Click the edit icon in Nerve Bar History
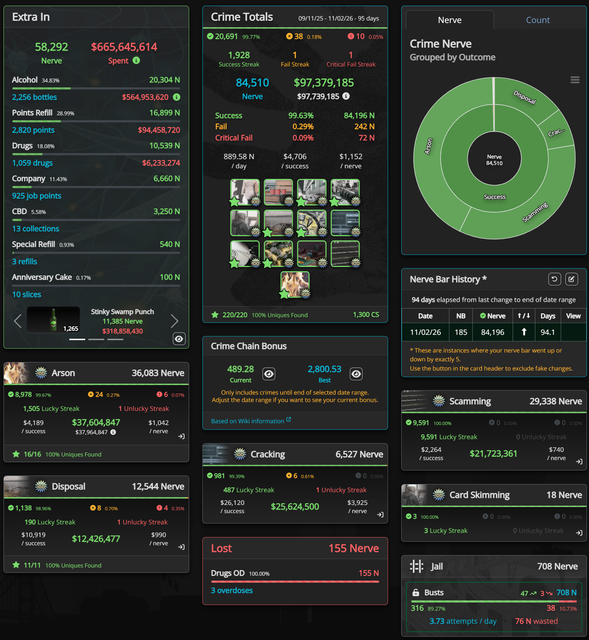The width and height of the screenshot is (589, 640). tap(571, 279)
